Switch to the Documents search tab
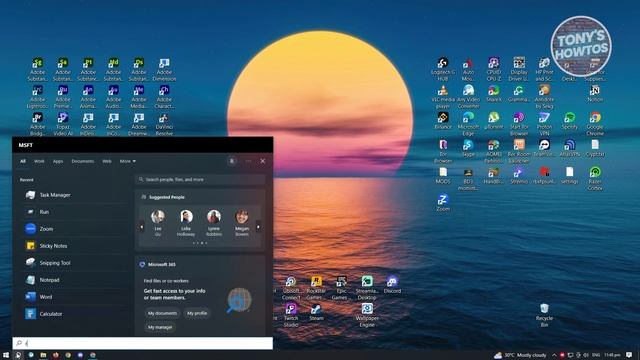640x360 pixels. point(83,161)
